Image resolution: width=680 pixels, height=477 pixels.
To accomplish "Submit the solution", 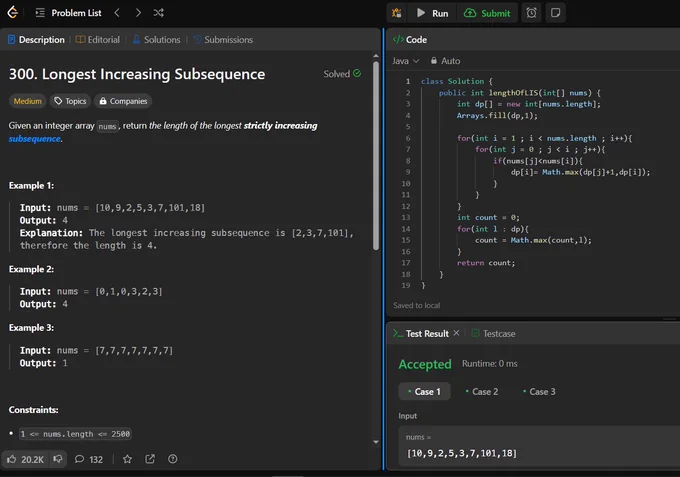I will tap(487, 13).
